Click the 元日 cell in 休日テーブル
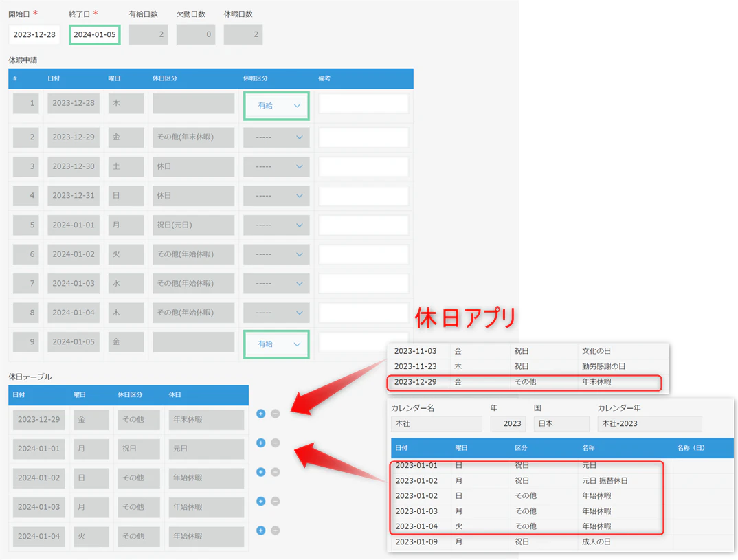Screen dimensions: 738x560 (x=206, y=449)
